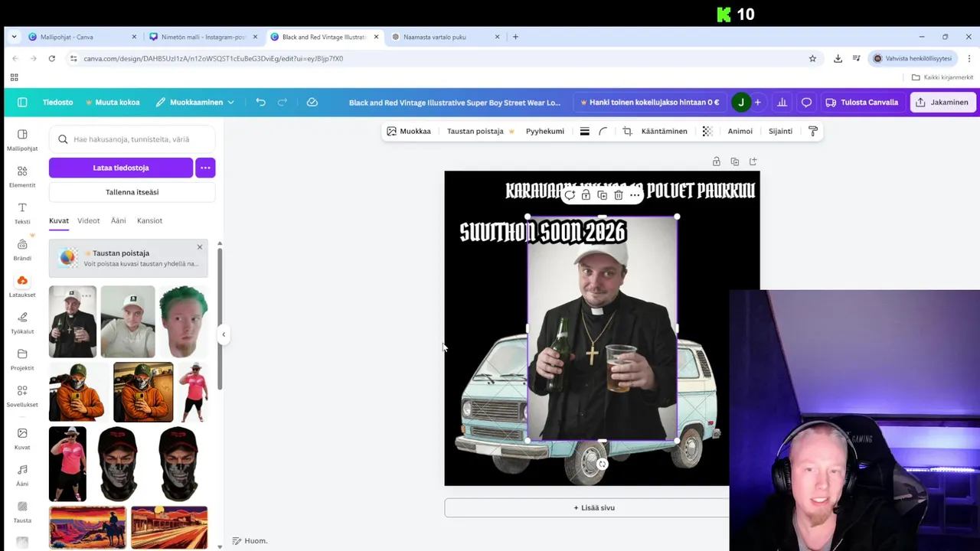
Task: Open the Työkalut sidebar panel
Action: [x=22, y=323]
